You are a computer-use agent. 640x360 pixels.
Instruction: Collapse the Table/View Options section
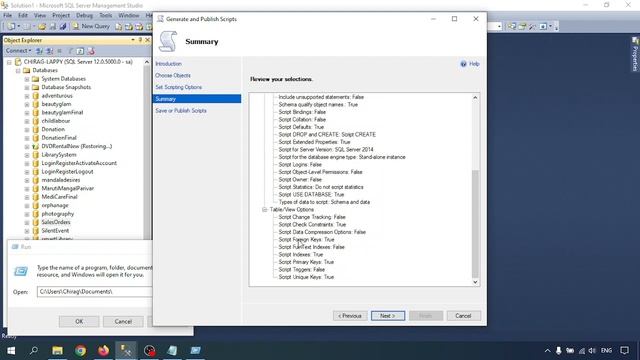click(x=264, y=209)
